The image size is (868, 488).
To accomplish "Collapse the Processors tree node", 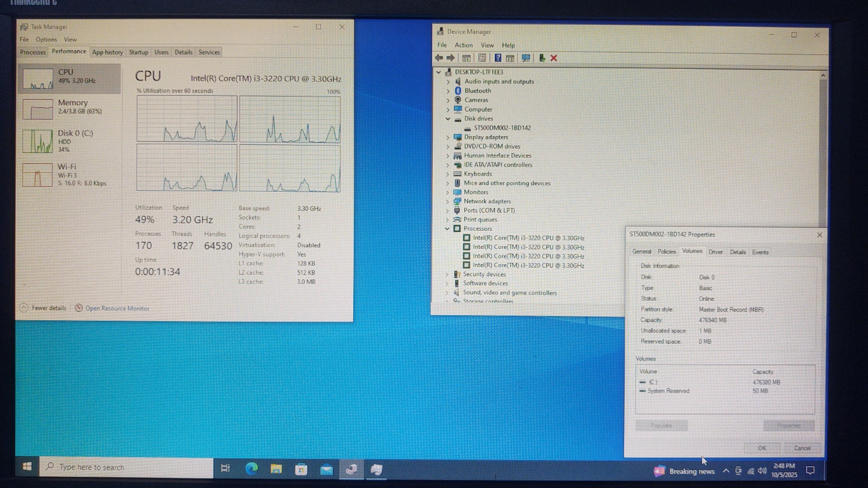I will pyautogui.click(x=448, y=229).
